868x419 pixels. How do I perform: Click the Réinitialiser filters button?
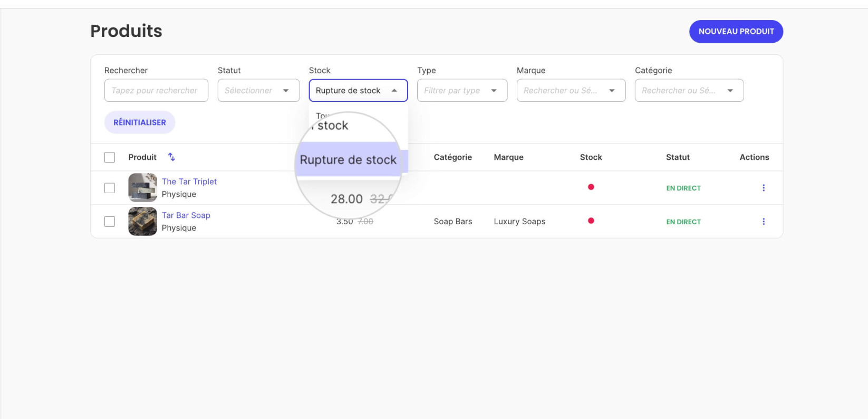point(140,122)
